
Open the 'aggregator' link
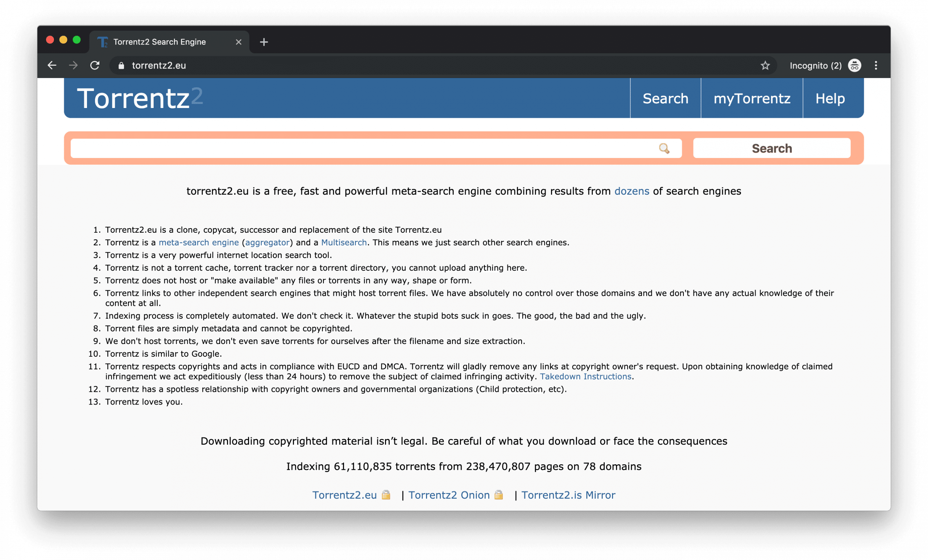pos(268,242)
